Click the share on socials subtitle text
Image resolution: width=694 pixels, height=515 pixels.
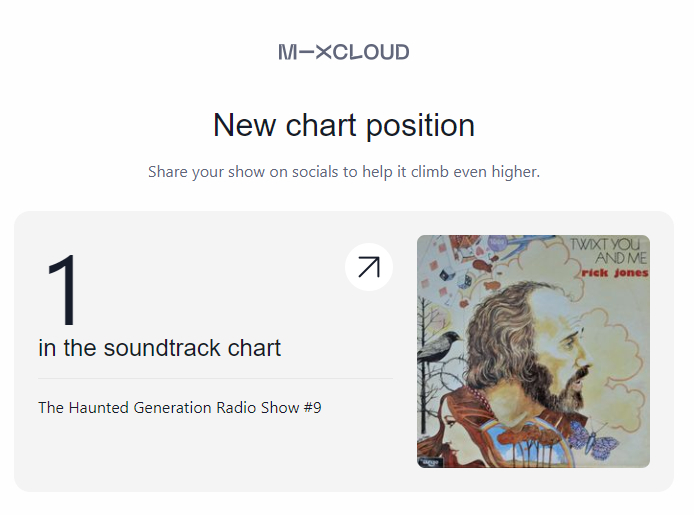pyautogui.click(x=344, y=172)
